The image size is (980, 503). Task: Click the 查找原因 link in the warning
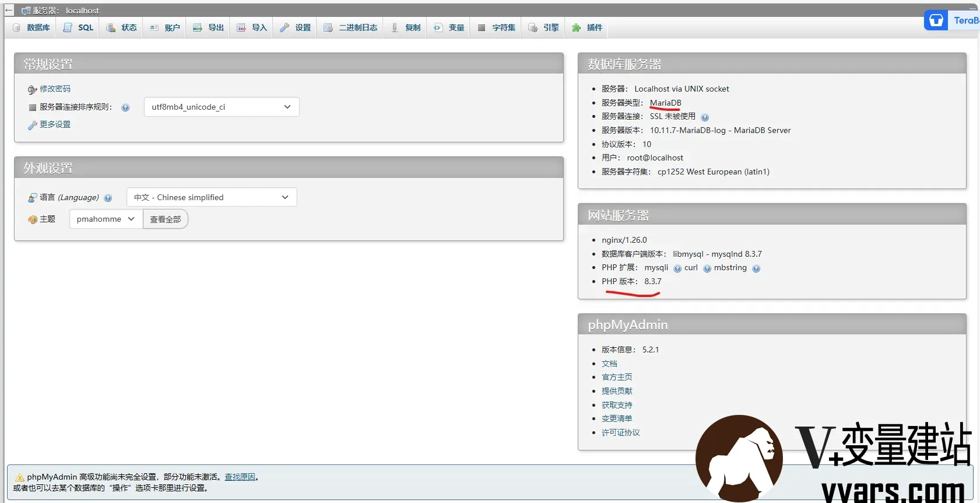coord(240,477)
